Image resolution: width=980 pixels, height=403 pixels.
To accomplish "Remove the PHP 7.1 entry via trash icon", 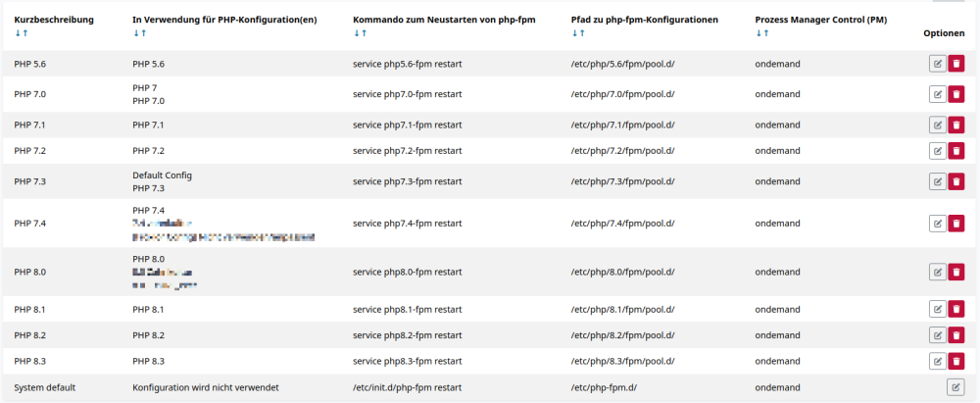I will pyautogui.click(x=956, y=126).
